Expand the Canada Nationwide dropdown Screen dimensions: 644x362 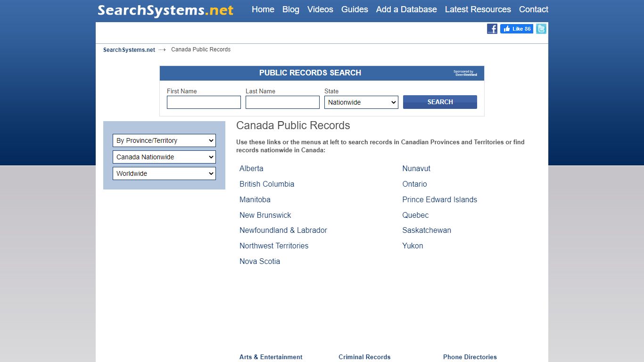(x=164, y=157)
